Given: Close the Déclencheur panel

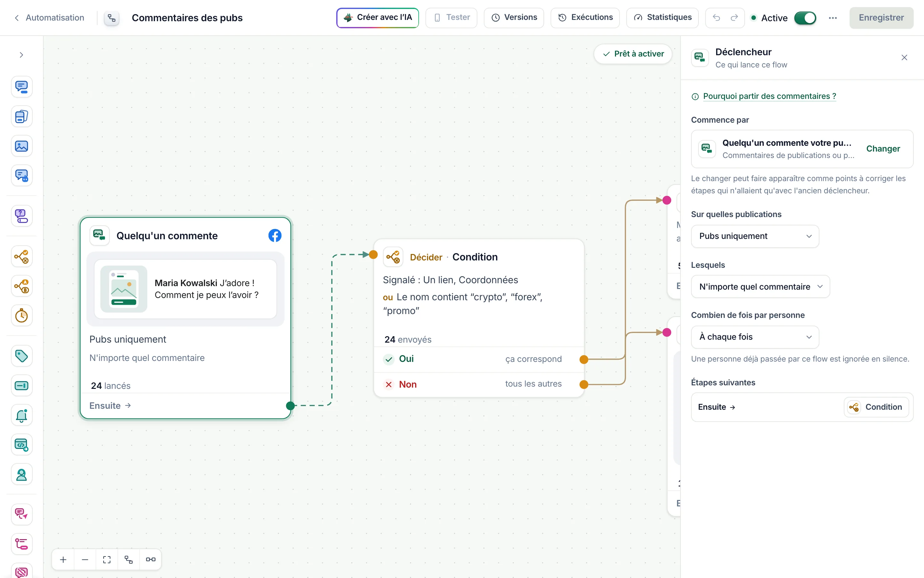Looking at the screenshot, I should coord(904,58).
